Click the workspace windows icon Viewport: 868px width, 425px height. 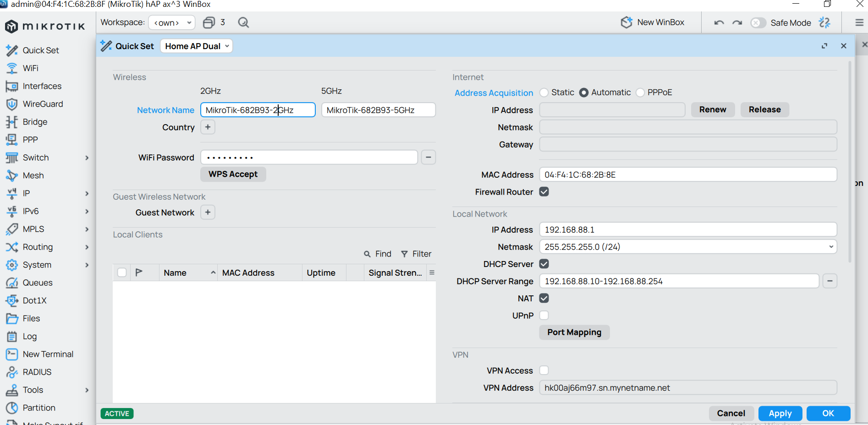[x=209, y=22]
